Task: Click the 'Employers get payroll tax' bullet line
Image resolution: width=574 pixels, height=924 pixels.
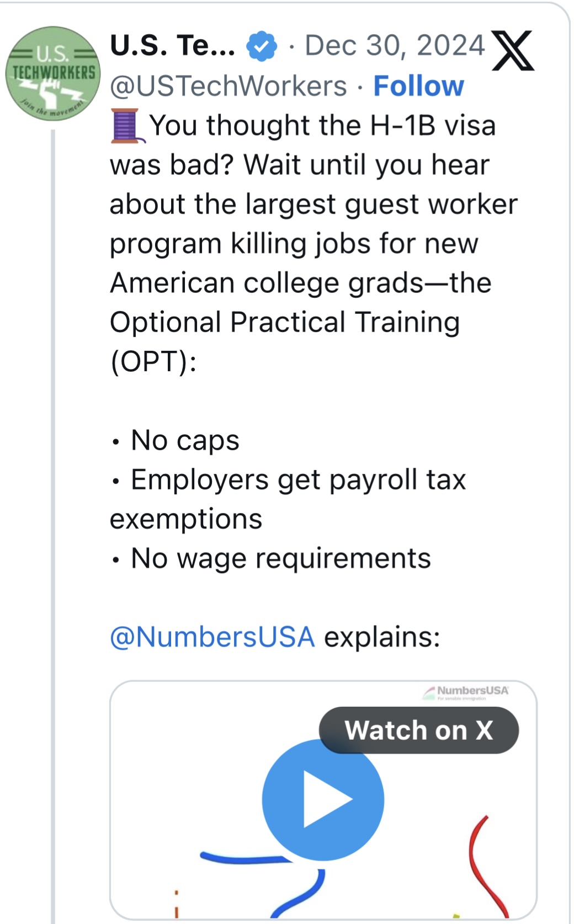Action: (x=298, y=479)
